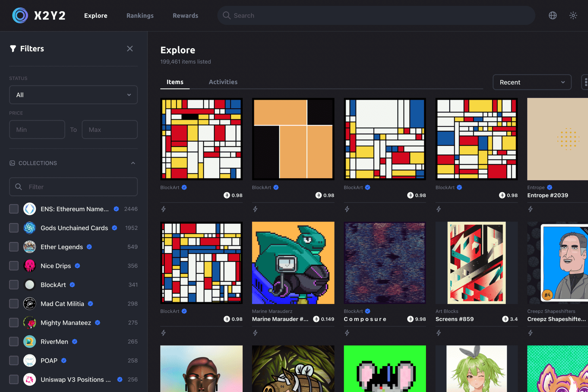Image resolution: width=588 pixels, height=392 pixels.
Task: Type in the Min price field
Action: 37,129
